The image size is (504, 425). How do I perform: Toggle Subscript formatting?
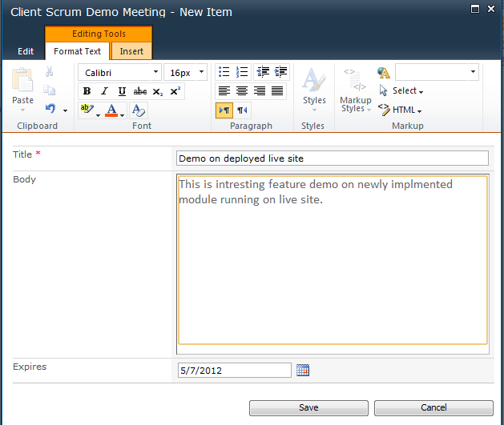pos(158,91)
